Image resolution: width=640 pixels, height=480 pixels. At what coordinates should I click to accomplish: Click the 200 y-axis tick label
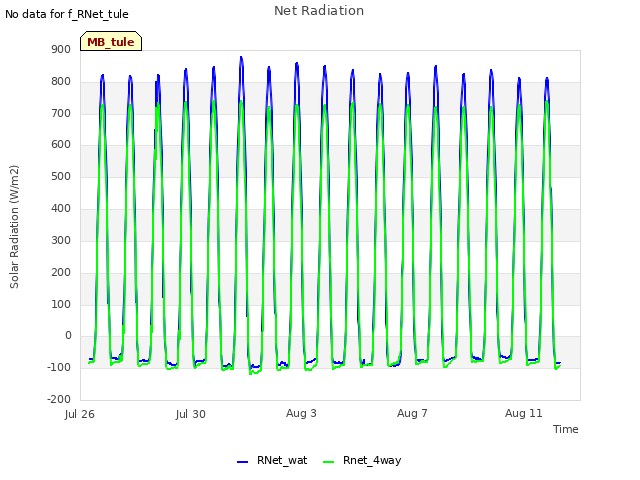pyautogui.click(x=61, y=272)
